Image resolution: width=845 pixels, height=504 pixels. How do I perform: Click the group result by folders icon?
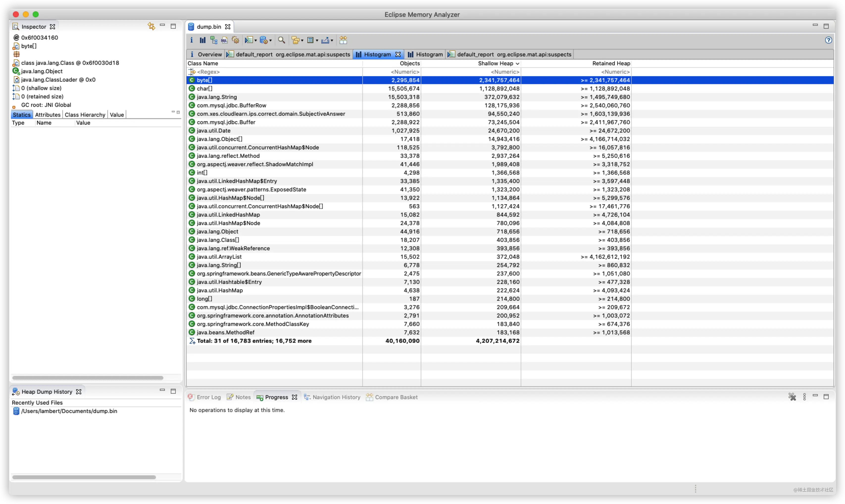pyautogui.click(x=295, y=40)
